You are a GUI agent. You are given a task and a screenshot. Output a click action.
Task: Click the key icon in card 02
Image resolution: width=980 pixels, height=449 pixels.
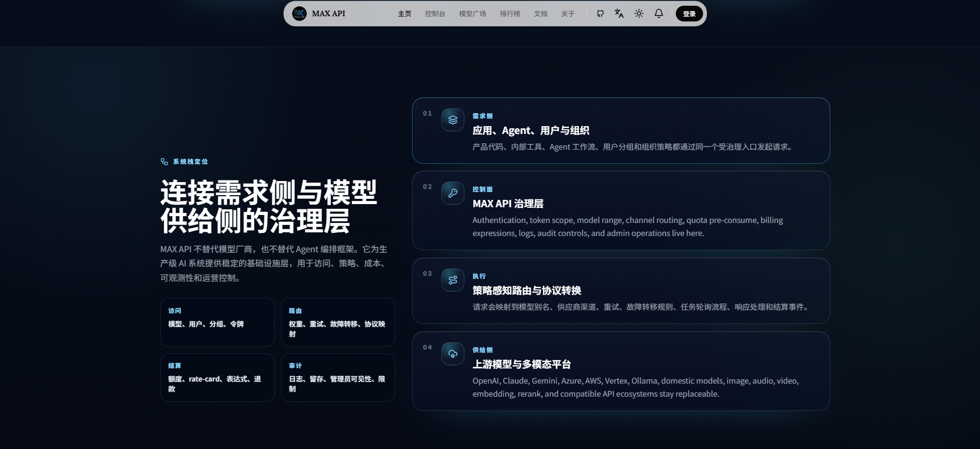coord(453,193)
